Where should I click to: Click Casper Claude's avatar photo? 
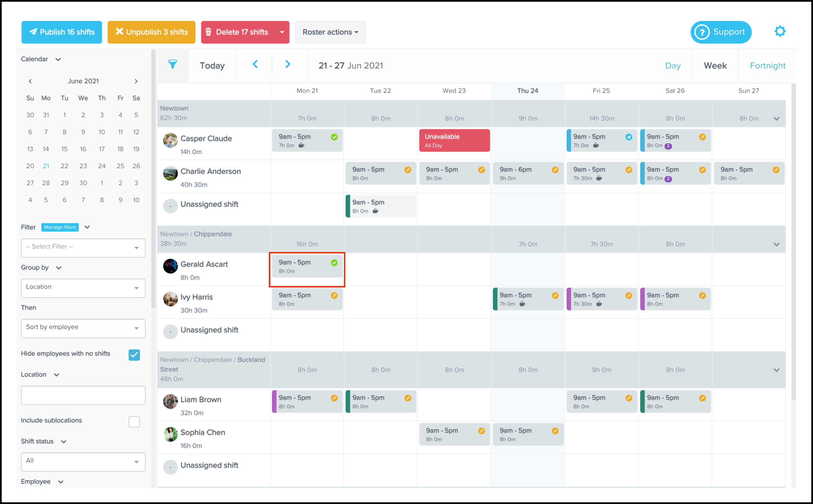(170, 140)
